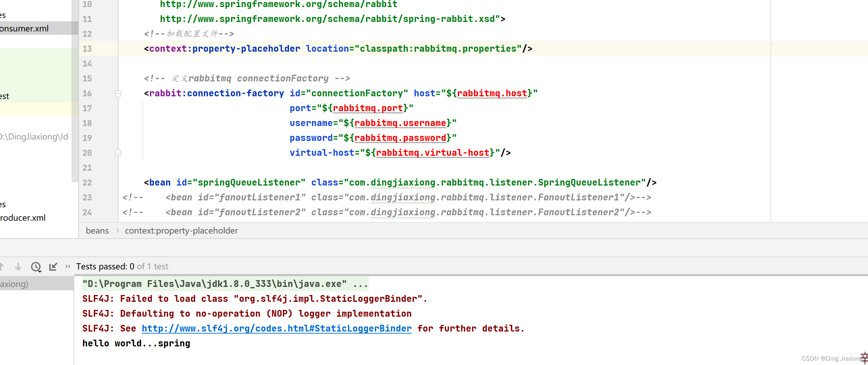The width and height of the screenshot is (868, 365).
Task: Click the rabbitmq.virtual-host placeholder text
Action: coord(432,153)
